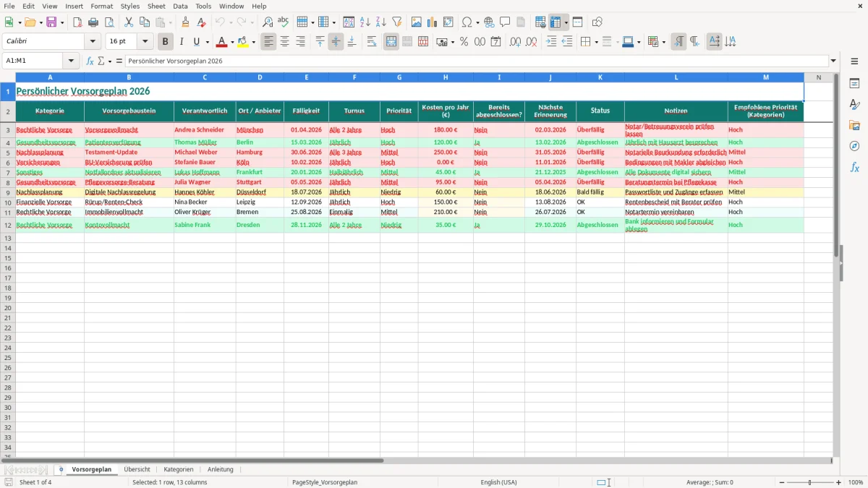Screen dimensions: 868x488
Task: Click English (USA) language in status bar
Action: click(x=498, y=482)
